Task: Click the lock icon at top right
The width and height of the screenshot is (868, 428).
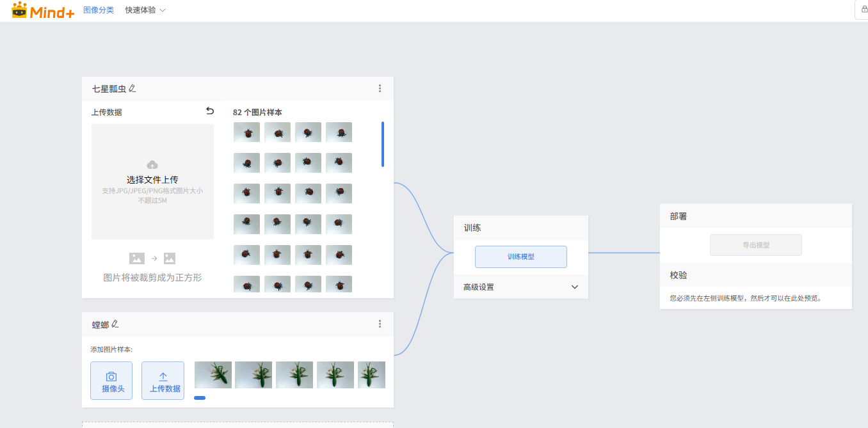Action: [861, 10]
